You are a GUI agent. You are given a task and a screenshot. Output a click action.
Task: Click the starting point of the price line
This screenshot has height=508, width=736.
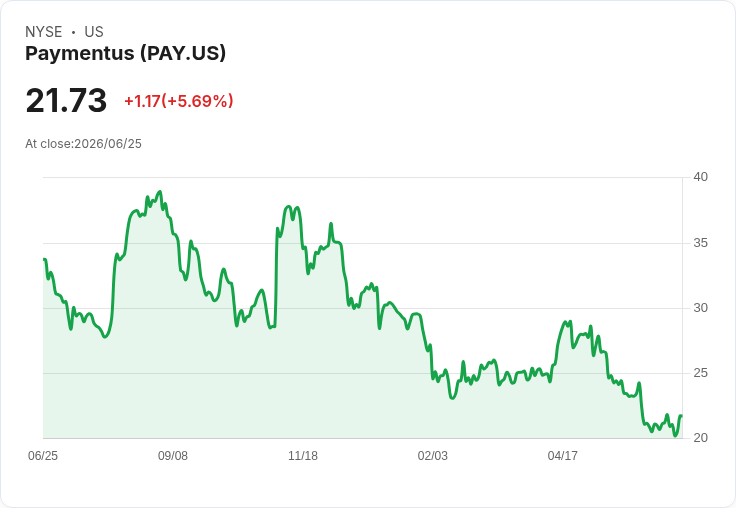tap(44, 260)
